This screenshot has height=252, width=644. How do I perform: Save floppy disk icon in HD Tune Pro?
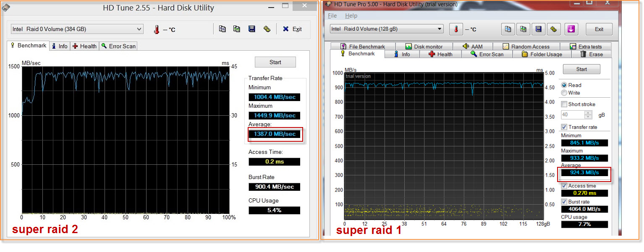pyautogui.click(x=539, y=29)
